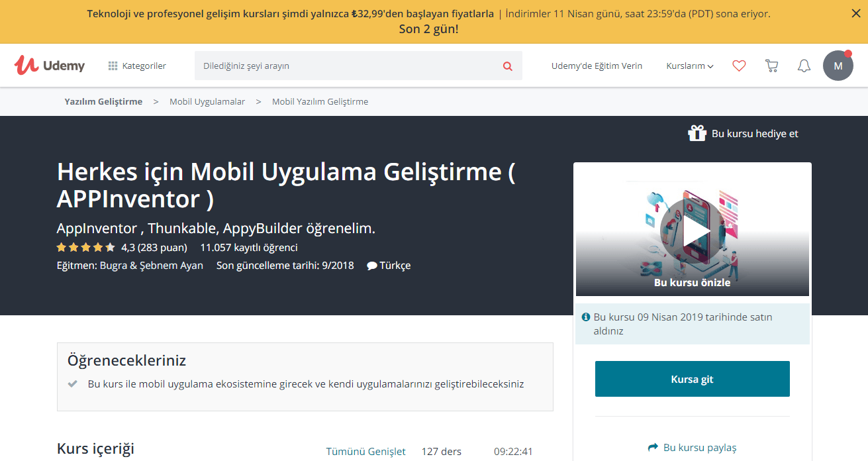Expand all sections with Tümünü Genişlet
Screen dimensions: 868x461
click(365, 452)
